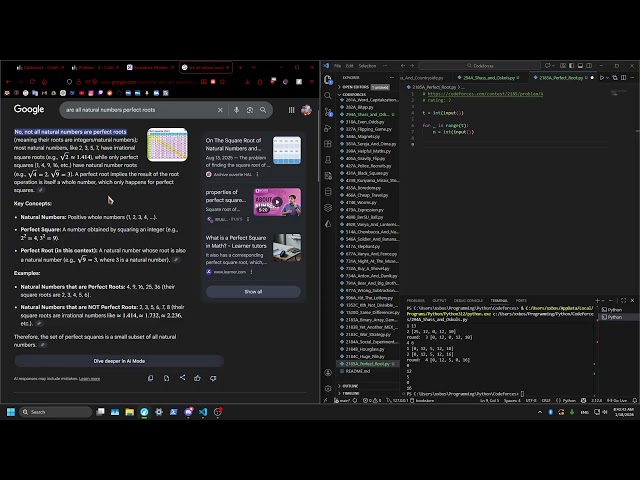Click Dive deeper in AI Mode
Screen dimensions: 640x480
[x=119, y=361]
